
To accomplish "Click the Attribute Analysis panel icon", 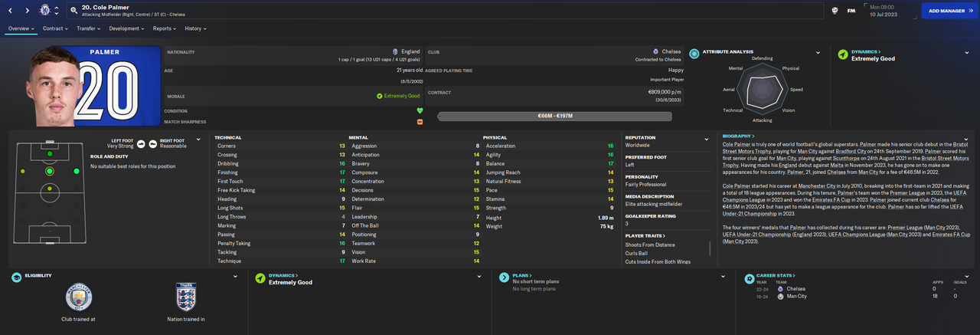I will pyautogui.click(x=694, y=54).
